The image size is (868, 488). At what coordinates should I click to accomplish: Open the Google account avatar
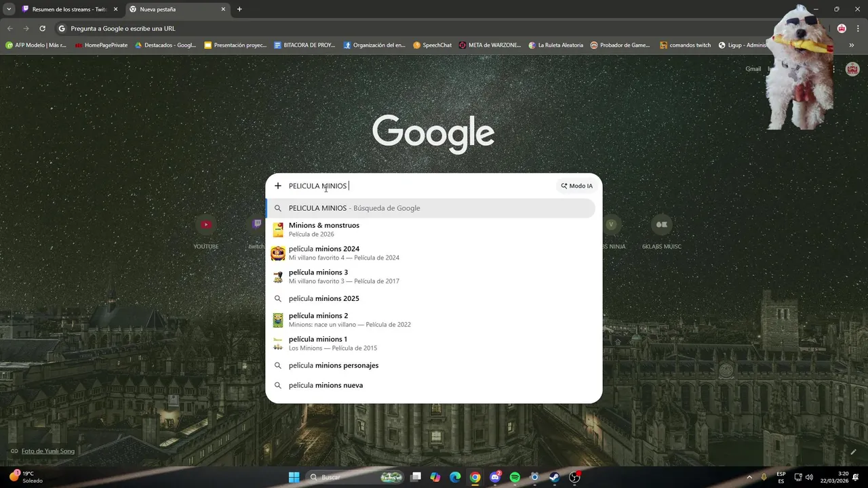point(852,69)
